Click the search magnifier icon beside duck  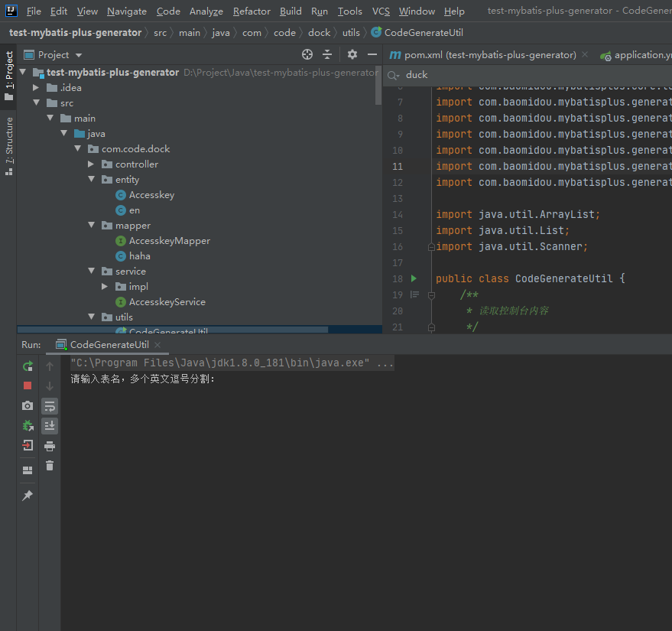point(393,76)
